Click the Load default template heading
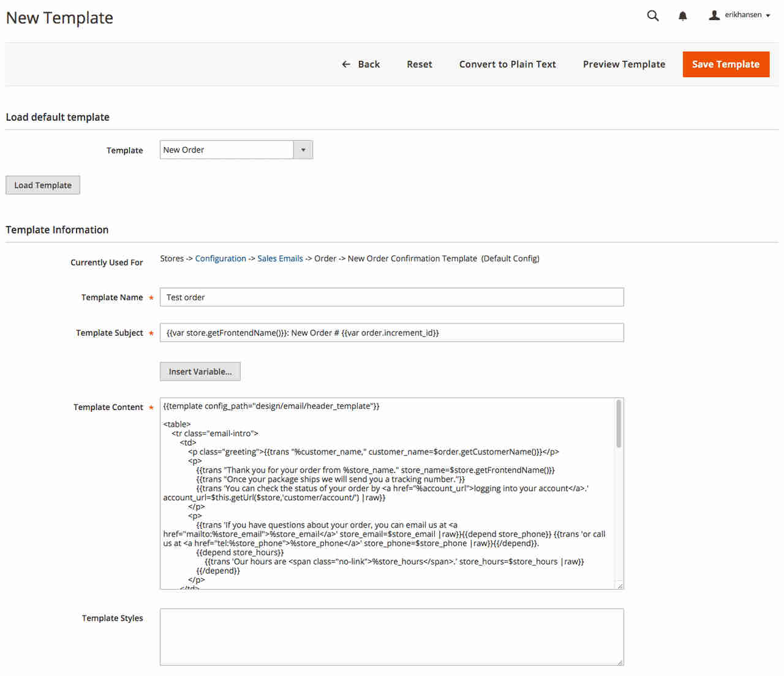Screen dimensions: 784x676 58,117
